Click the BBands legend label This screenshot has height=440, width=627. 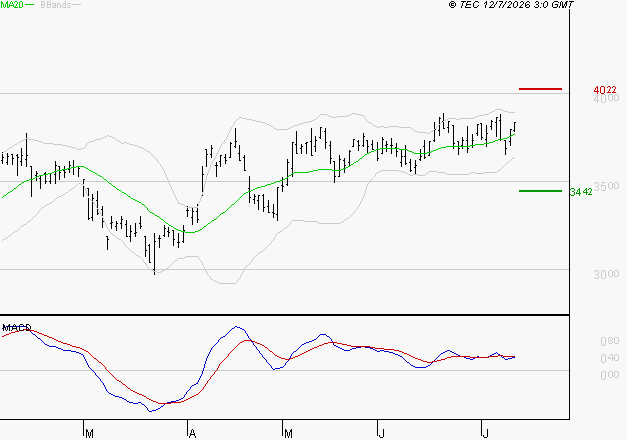(x=56, y=5)
